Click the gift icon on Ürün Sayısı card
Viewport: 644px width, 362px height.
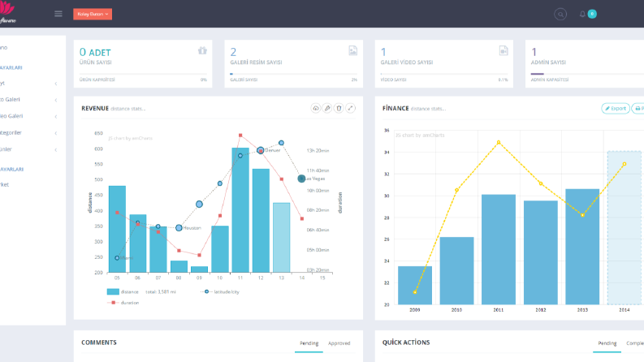pyautogui.click(x=202, y=50)
